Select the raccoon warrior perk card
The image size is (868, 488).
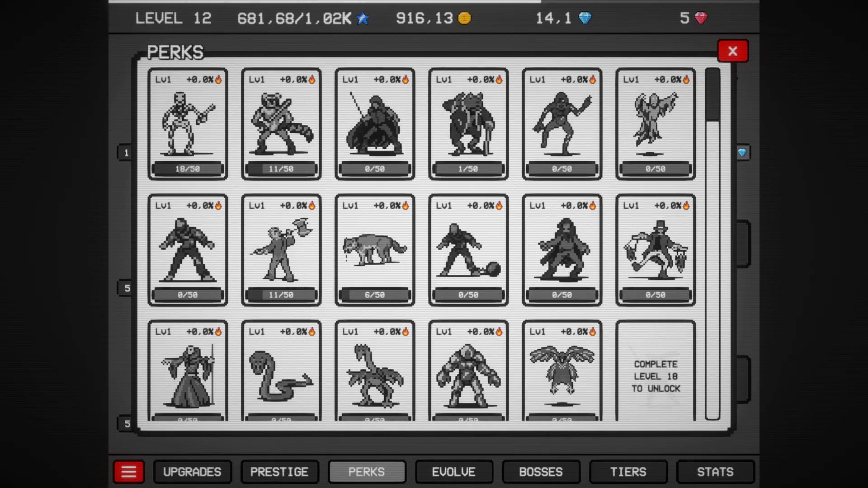tap(281, 124)
